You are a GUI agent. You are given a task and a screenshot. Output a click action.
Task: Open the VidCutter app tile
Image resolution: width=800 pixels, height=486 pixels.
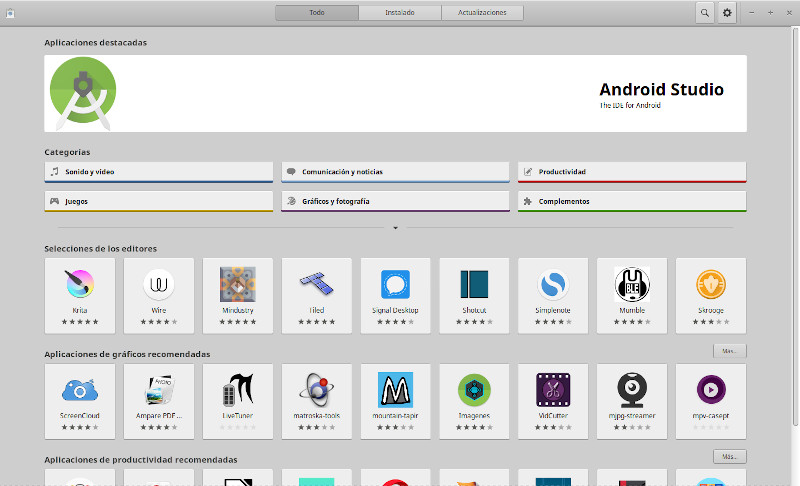tap(553, 401)
